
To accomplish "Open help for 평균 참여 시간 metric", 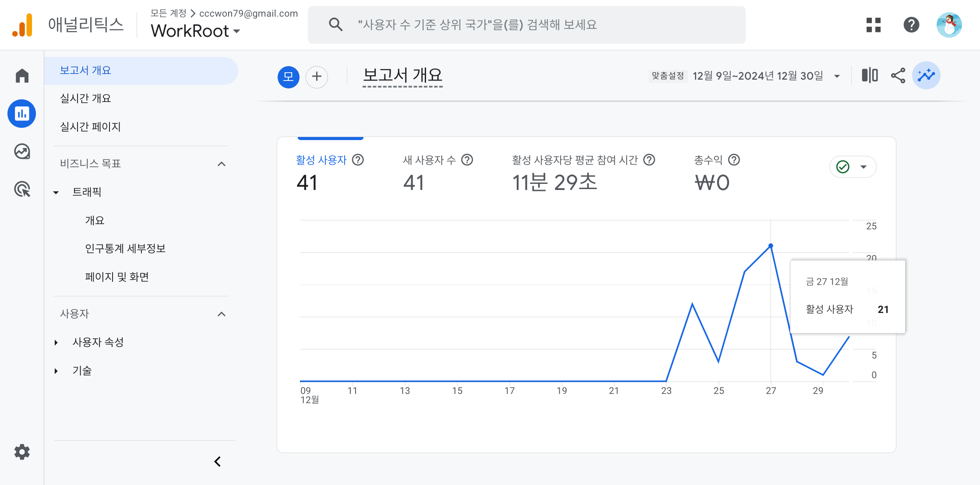I will click(x=649, y=160).
